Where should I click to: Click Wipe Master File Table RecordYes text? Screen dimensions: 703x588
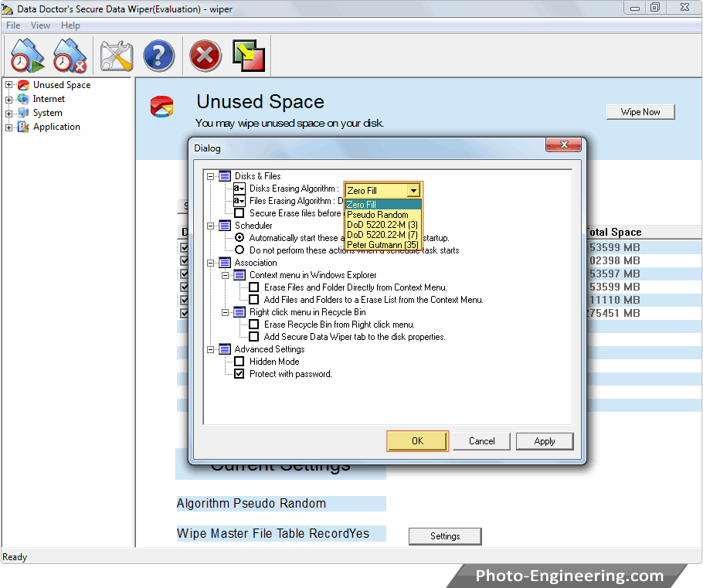tap(273, 533)
